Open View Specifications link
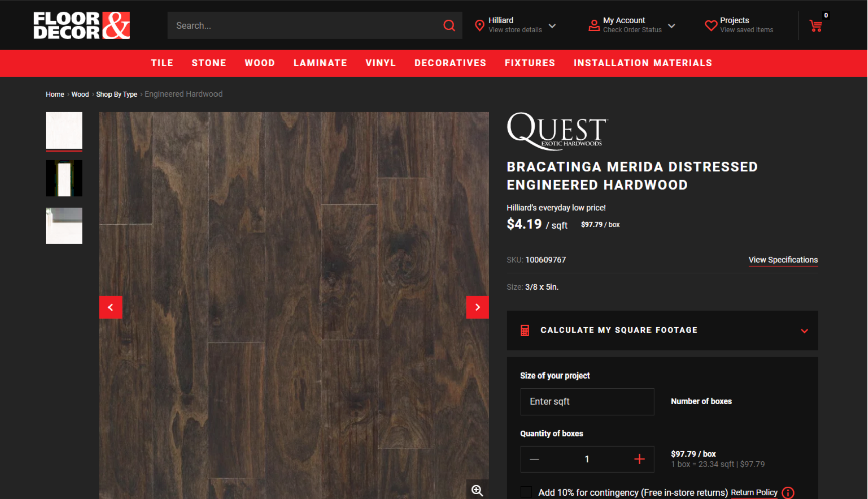The height and width of the screenshot is (499, 868). tap(783, 260)
